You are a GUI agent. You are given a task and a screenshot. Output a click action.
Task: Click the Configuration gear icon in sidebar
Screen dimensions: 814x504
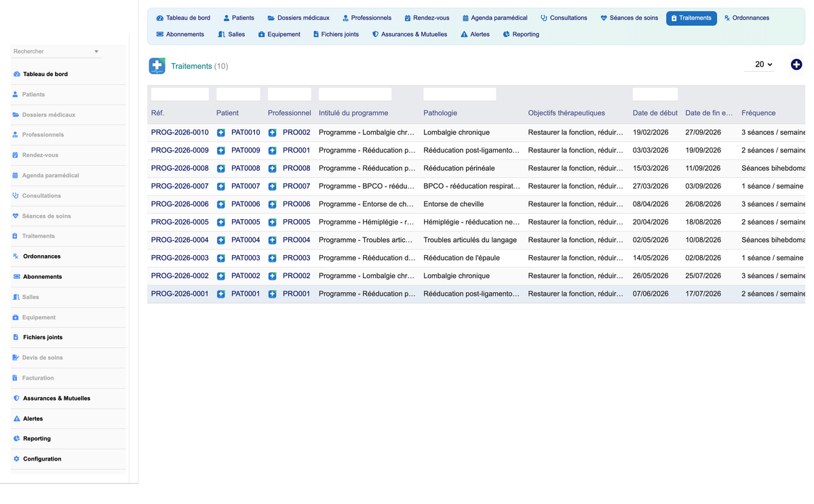[16, 459]
